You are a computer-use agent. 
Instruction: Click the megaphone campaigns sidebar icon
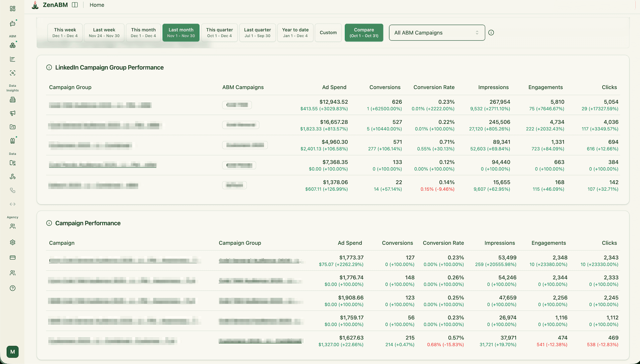pos(13,113)
